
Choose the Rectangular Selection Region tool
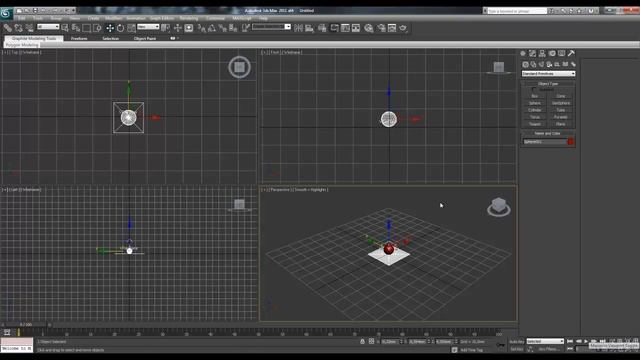pos(87,28)
